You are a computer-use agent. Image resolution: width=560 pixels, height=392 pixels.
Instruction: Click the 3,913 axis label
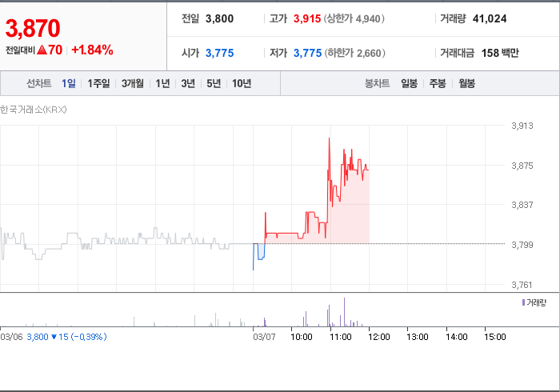522,126
